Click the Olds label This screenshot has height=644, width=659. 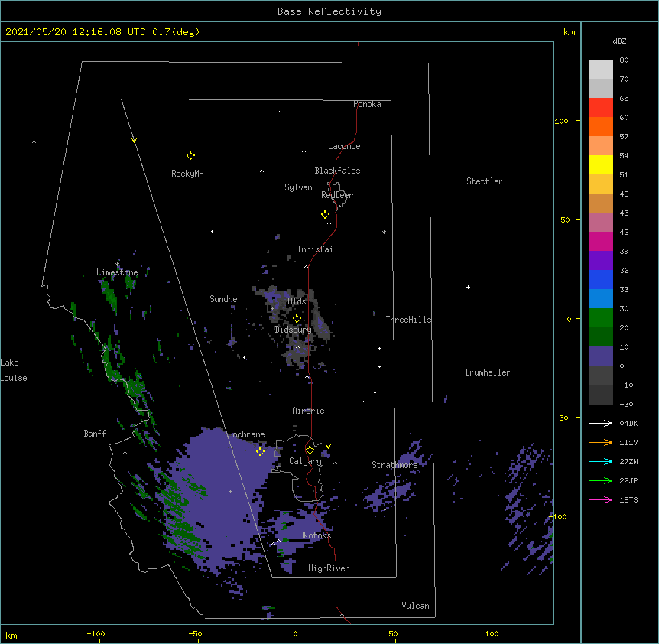coord(297,301)
